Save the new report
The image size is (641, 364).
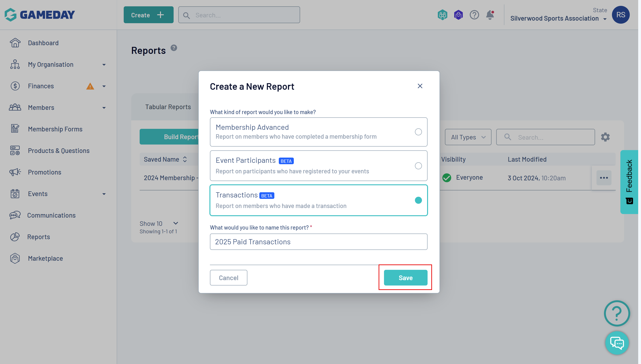[405, 278]
